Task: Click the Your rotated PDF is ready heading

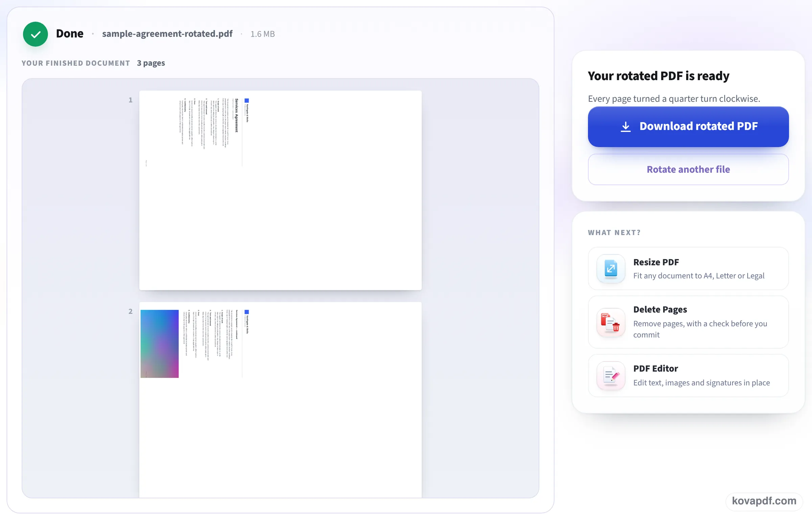Action: [658, 76]
